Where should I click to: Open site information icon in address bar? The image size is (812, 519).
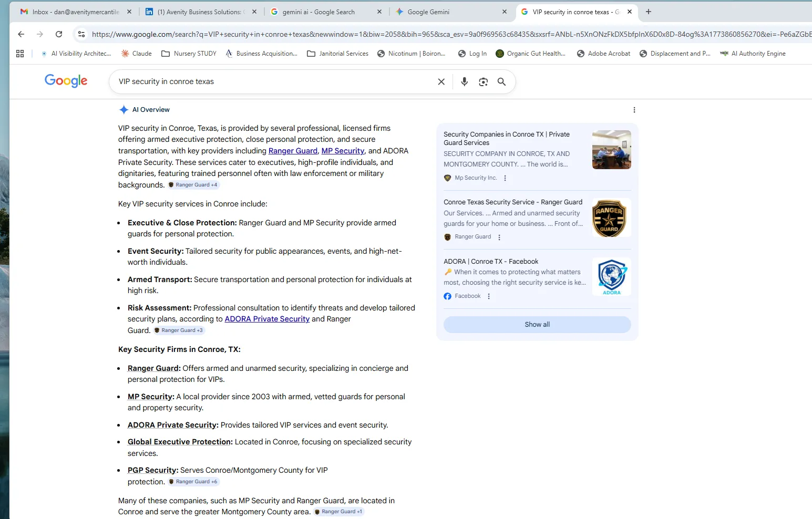pos(81,34)
